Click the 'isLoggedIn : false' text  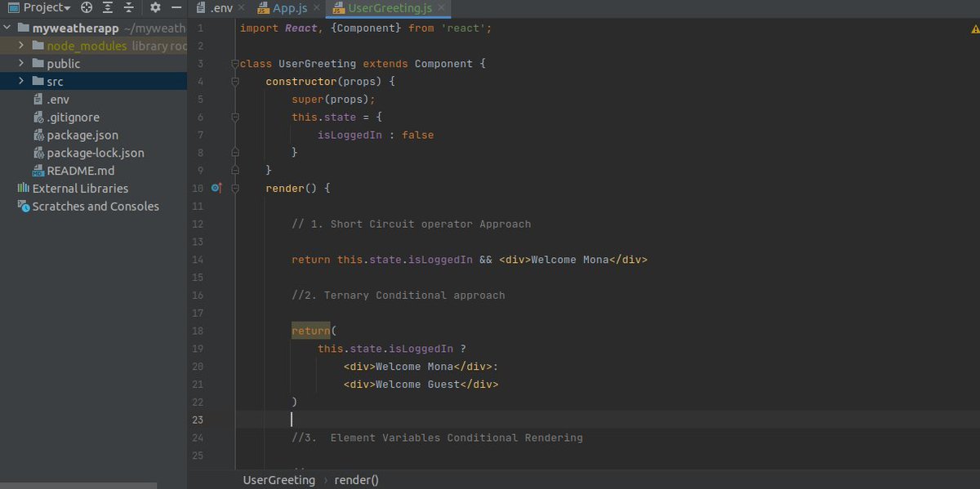click(x=376, y=135)
